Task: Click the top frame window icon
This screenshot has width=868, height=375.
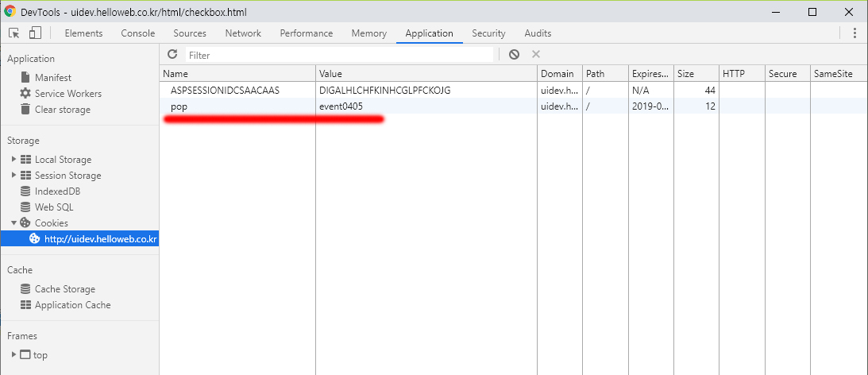Action: click(x=25, y=354)
